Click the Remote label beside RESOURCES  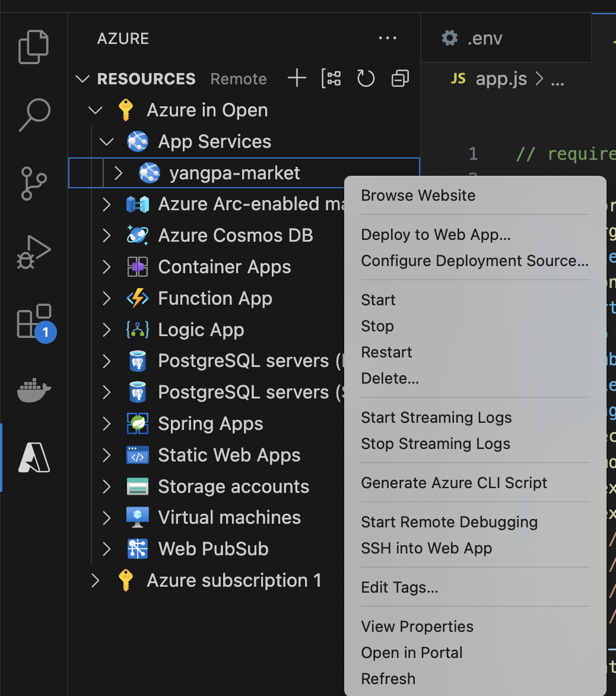(x=239, y=79)
